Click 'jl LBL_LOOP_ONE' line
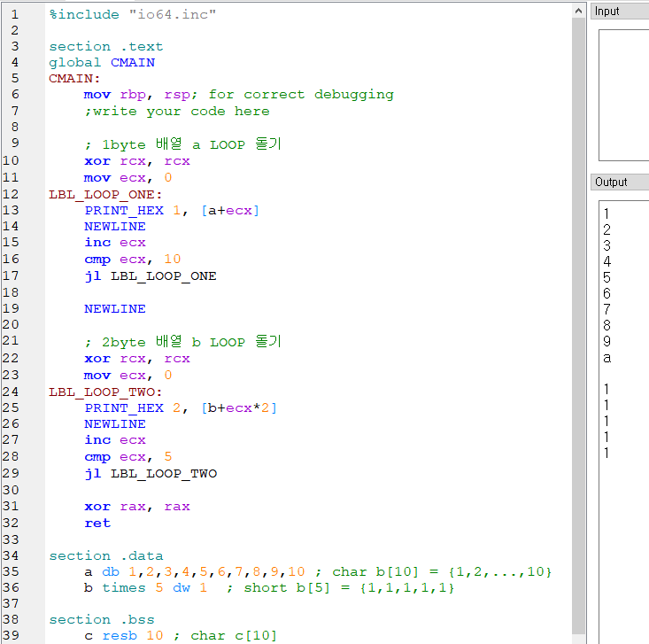Image resolution: width=649 pixels, height=644 pixels. point(151,275)
